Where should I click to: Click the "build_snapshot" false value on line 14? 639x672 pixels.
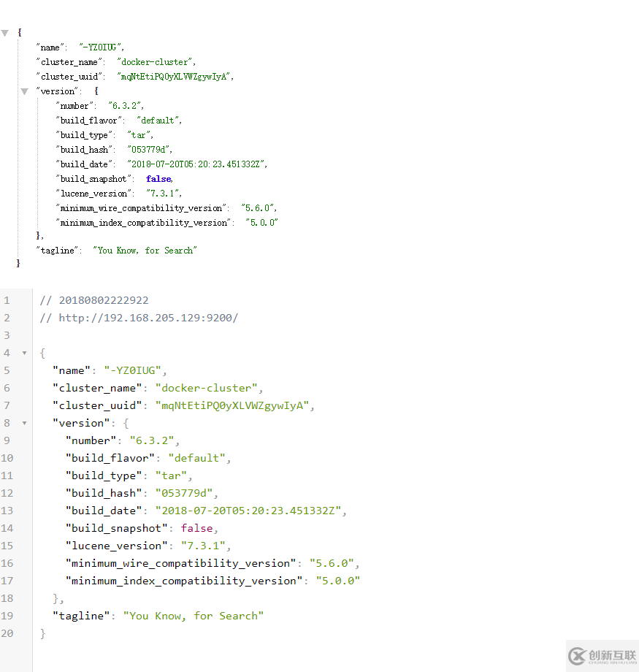[x=198, y=528]
